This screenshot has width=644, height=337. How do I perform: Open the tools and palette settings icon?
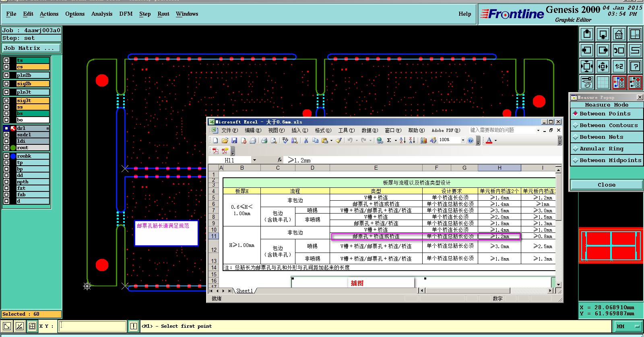pos(586,82)
